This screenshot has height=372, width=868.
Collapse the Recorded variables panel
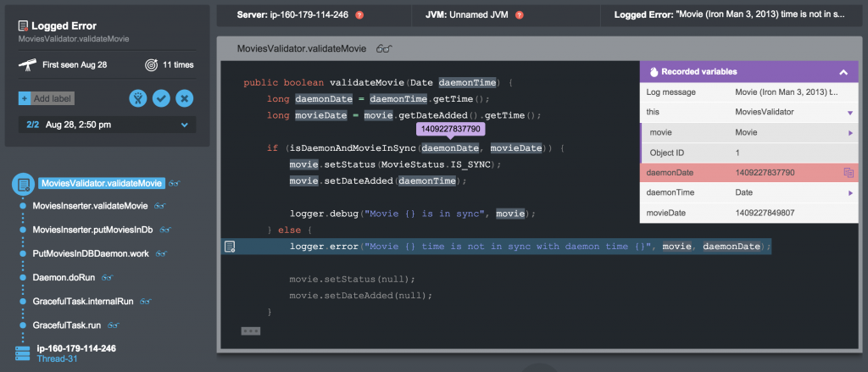click(843, 72)
